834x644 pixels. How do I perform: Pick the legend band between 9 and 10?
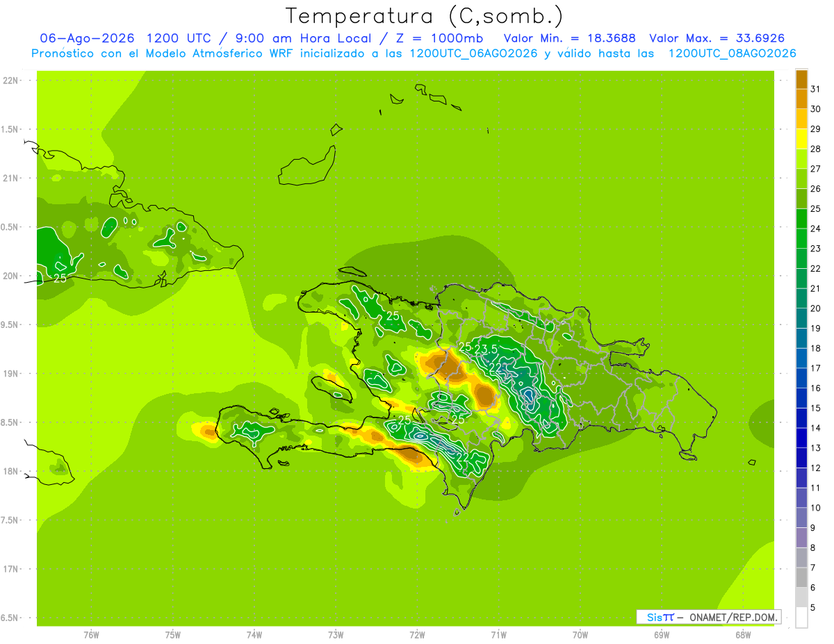coord(801,518)
